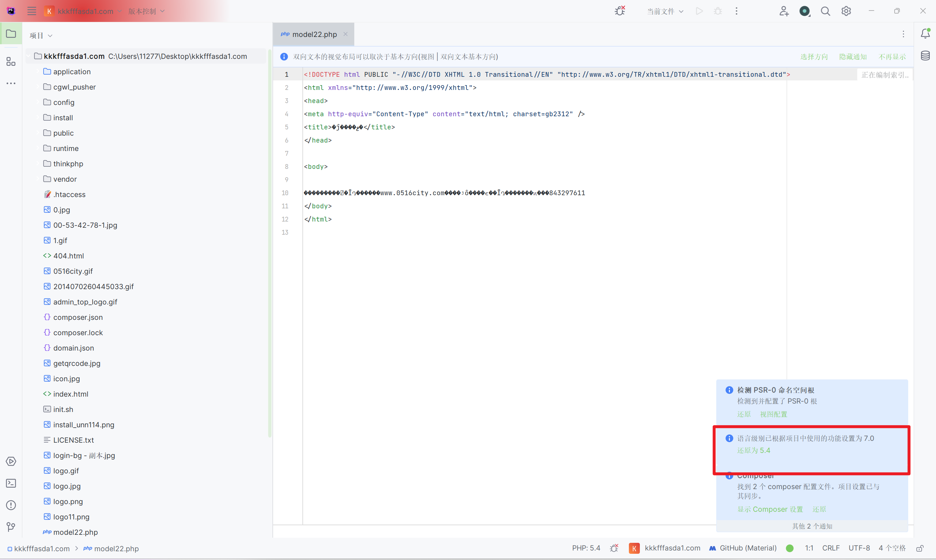
Task: Click the debug listener bug icon in toolbar
Action: click(620, 11)
